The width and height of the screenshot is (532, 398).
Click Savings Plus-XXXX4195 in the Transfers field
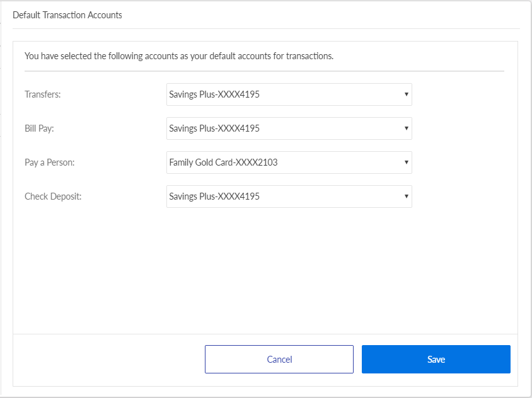[214, 94]
